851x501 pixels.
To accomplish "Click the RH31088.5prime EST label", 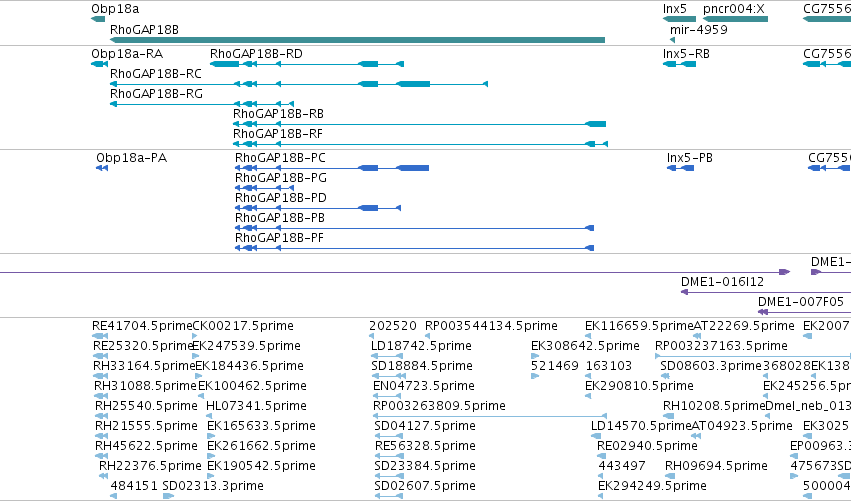I will [145, 386].
